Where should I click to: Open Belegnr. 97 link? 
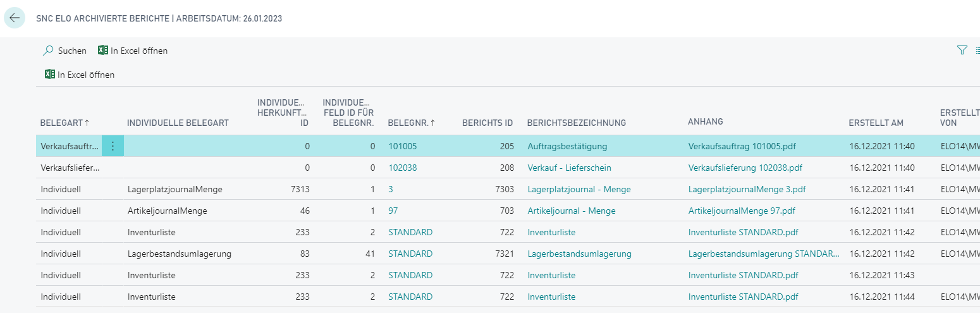(393, 211)
